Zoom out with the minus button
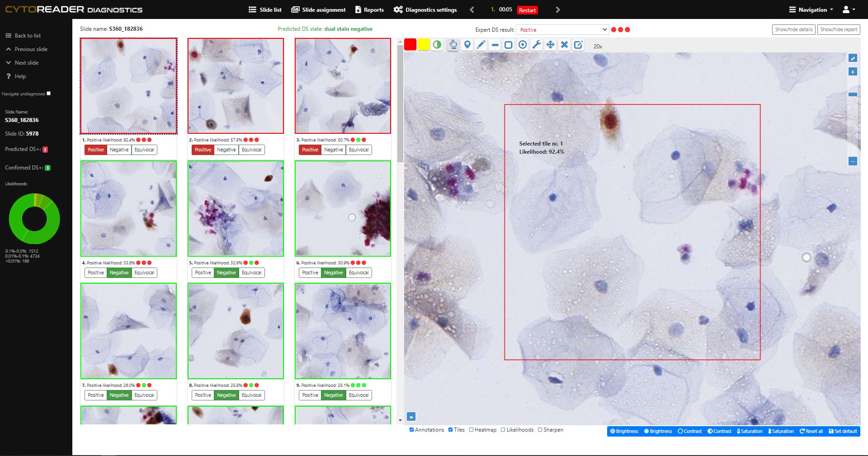Image resolution: width=868 pixels, height=456 pixels. pyautogui.click(x=853, y=161)
